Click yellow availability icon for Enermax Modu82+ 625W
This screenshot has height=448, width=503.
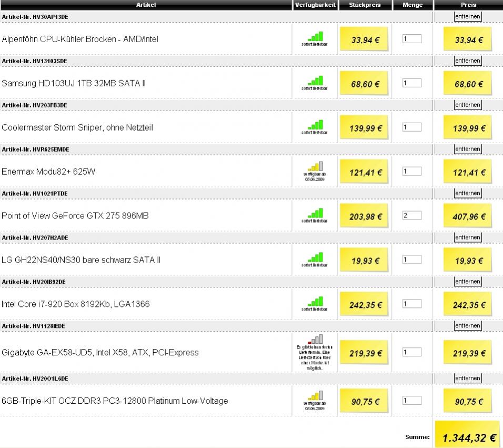point(315,166)
